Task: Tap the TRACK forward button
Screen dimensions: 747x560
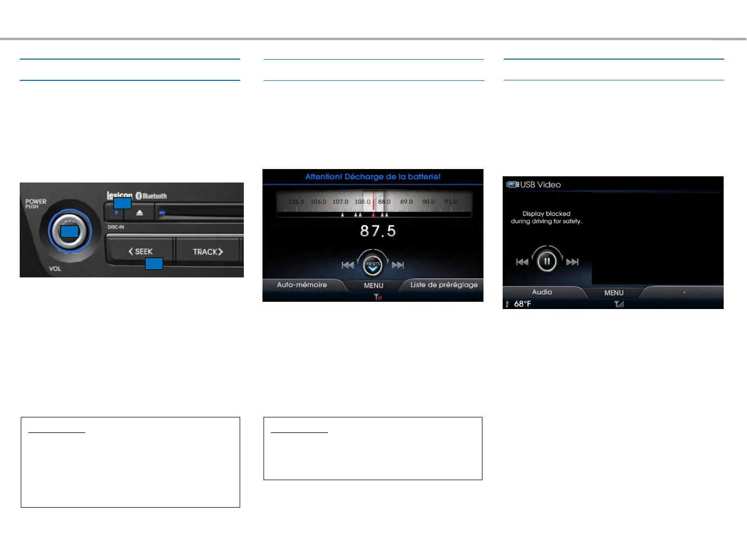Action: 208,251
